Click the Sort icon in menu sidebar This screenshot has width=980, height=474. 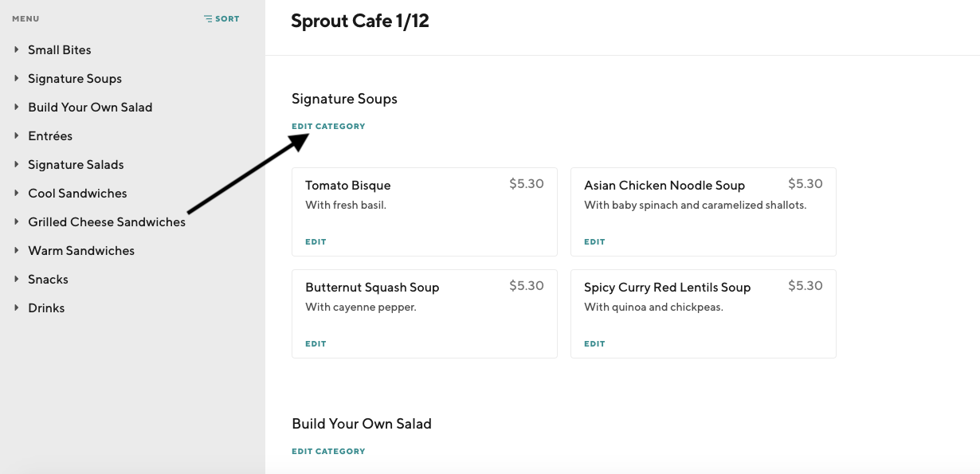(208, 19)
